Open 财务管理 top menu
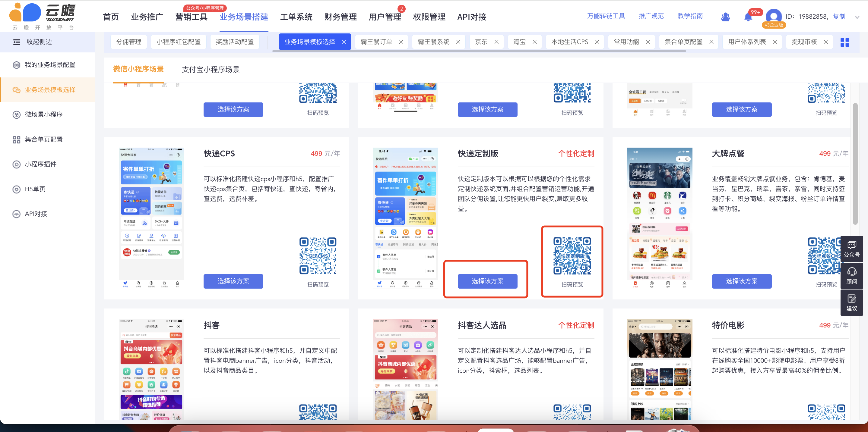Viewport: 868px width, 432px height. (x=340, y=17)
